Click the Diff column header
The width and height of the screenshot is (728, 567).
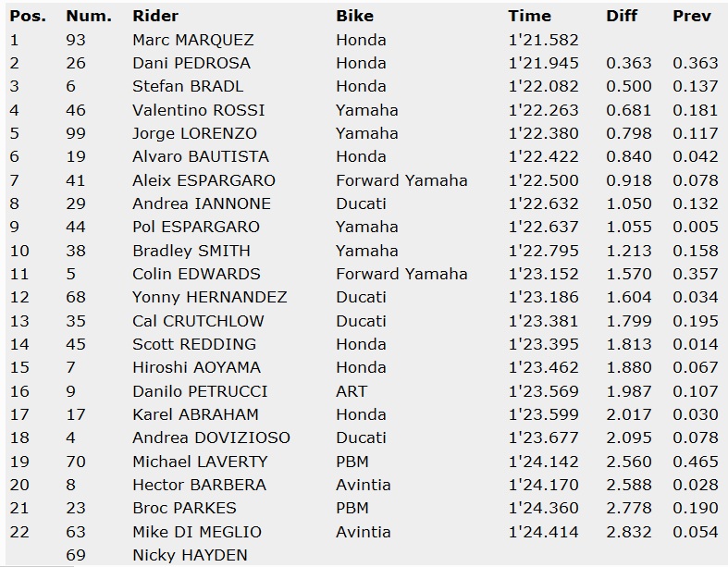click(x=622, y=16)
